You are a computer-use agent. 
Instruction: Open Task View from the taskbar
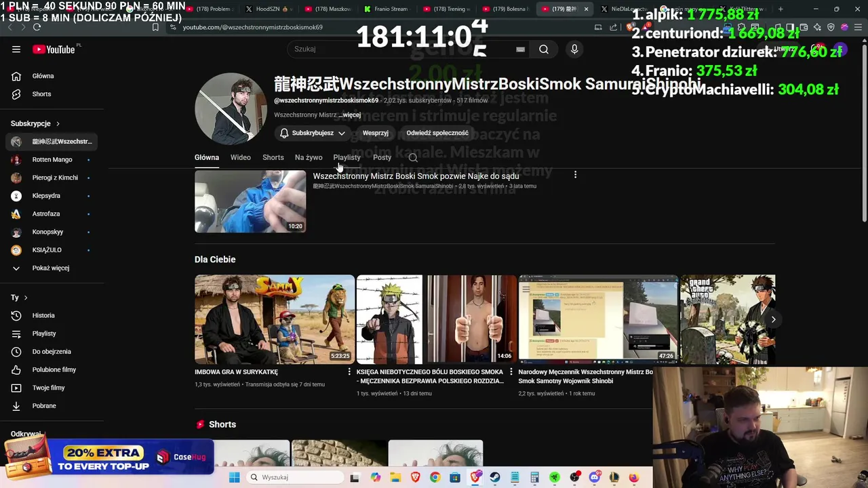click(354, 477)
